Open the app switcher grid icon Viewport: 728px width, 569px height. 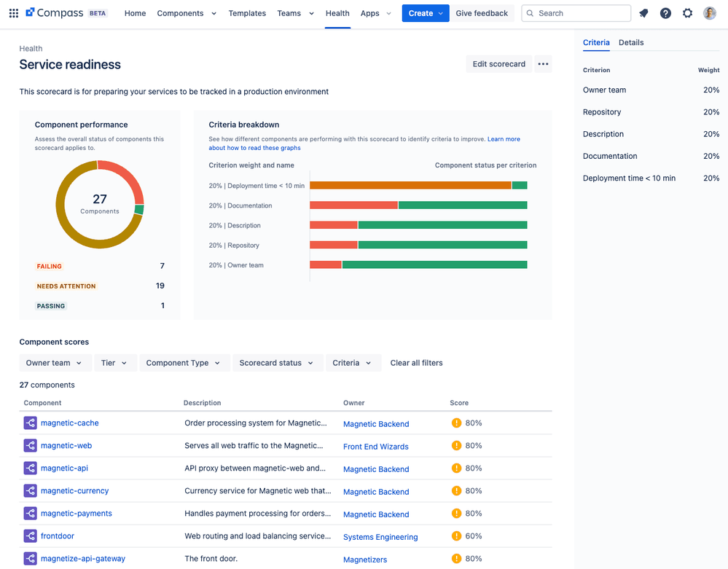(x=13, y=12)
